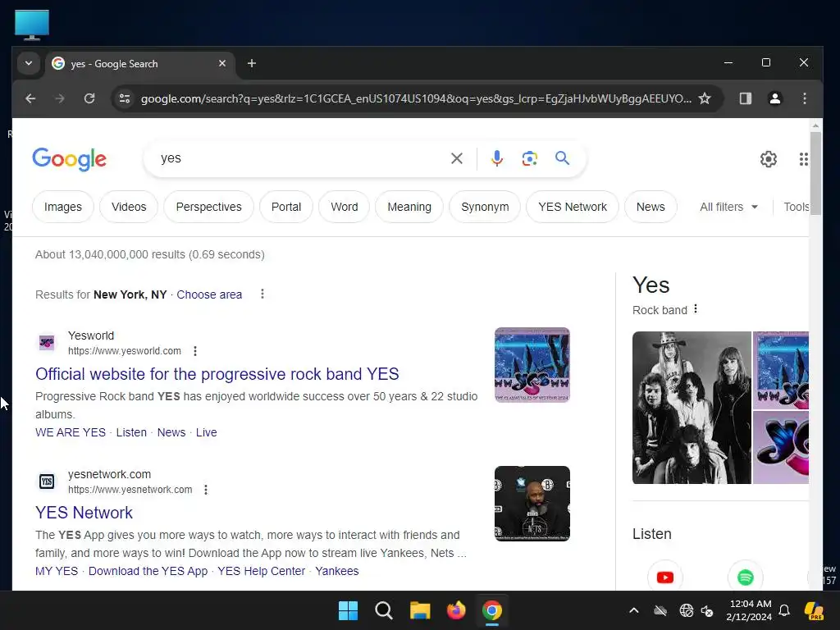Listen on Spotify icon
The image size is (840, 630).
[745, 577]
